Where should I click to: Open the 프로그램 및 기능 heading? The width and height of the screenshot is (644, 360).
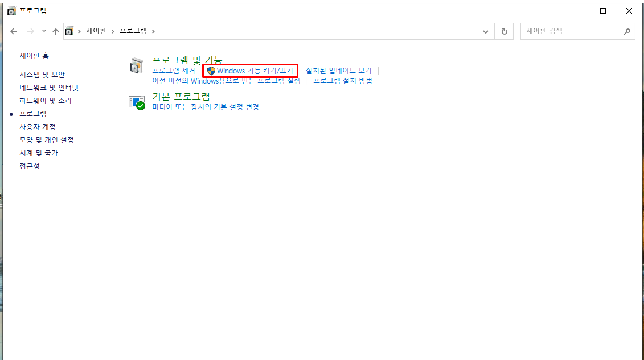[187, 60]
